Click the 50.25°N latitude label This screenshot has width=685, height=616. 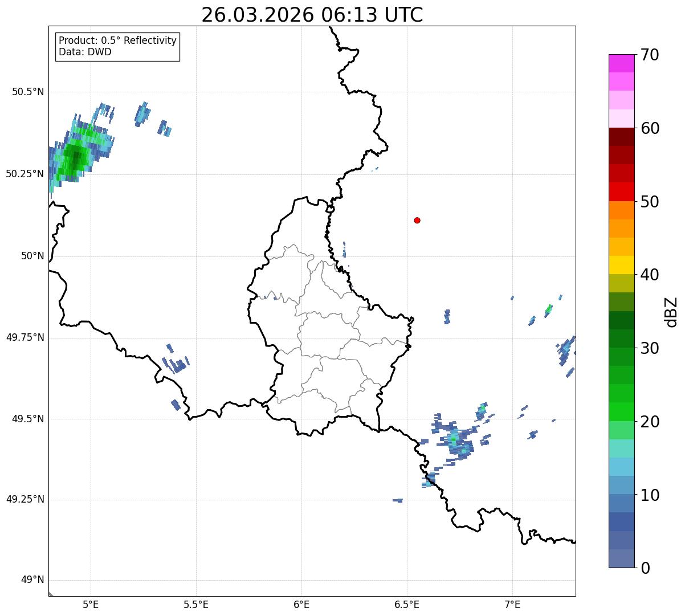[25, 174]
